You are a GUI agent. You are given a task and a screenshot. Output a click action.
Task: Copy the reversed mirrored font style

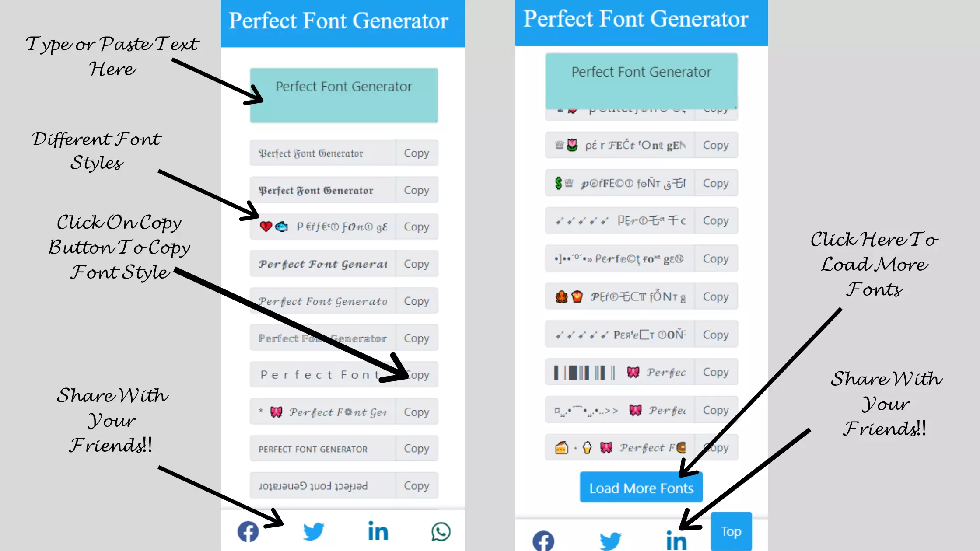416,486
